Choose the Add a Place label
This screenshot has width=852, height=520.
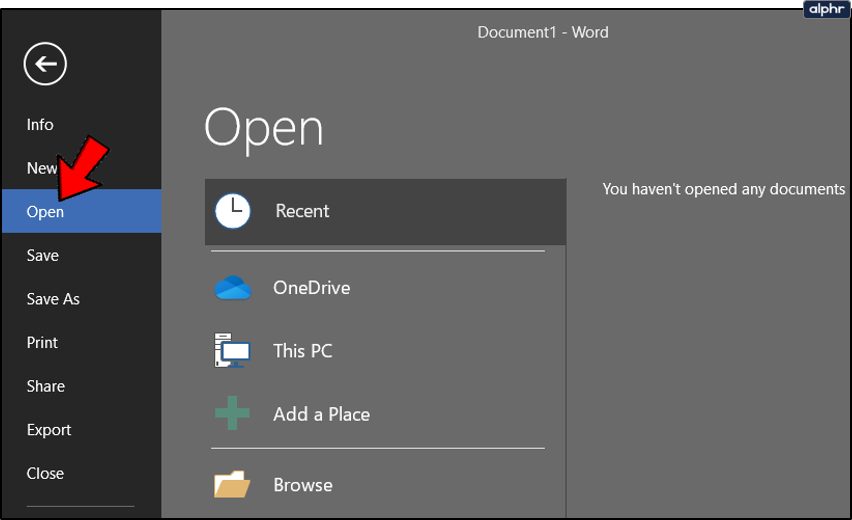(322, 414)
